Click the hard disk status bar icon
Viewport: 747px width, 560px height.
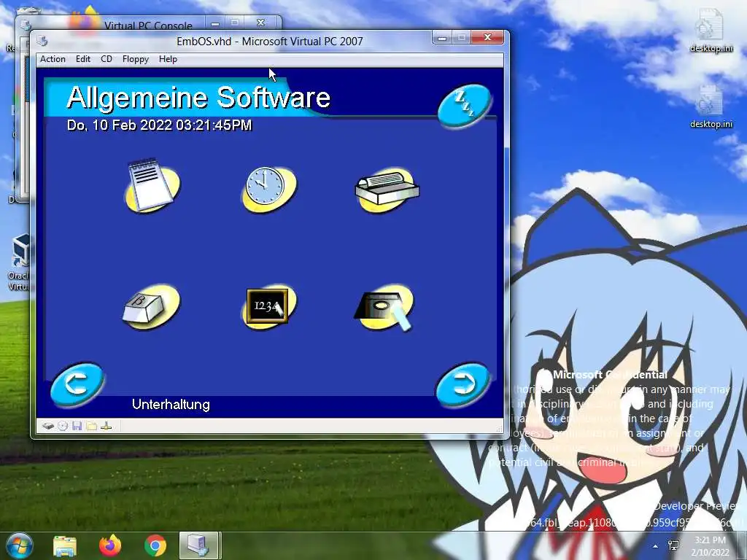(x=47, y=426)
